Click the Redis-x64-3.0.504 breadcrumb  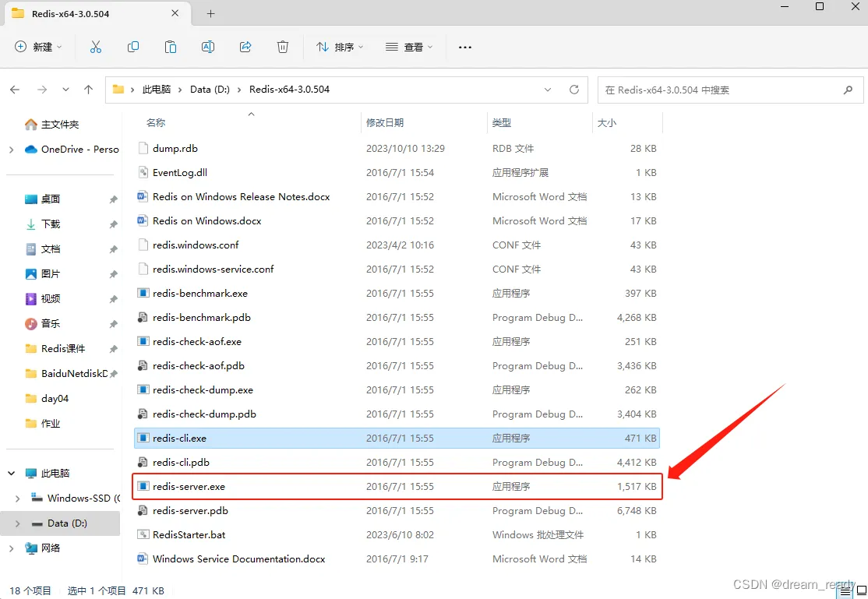click(x=290, y=89)
